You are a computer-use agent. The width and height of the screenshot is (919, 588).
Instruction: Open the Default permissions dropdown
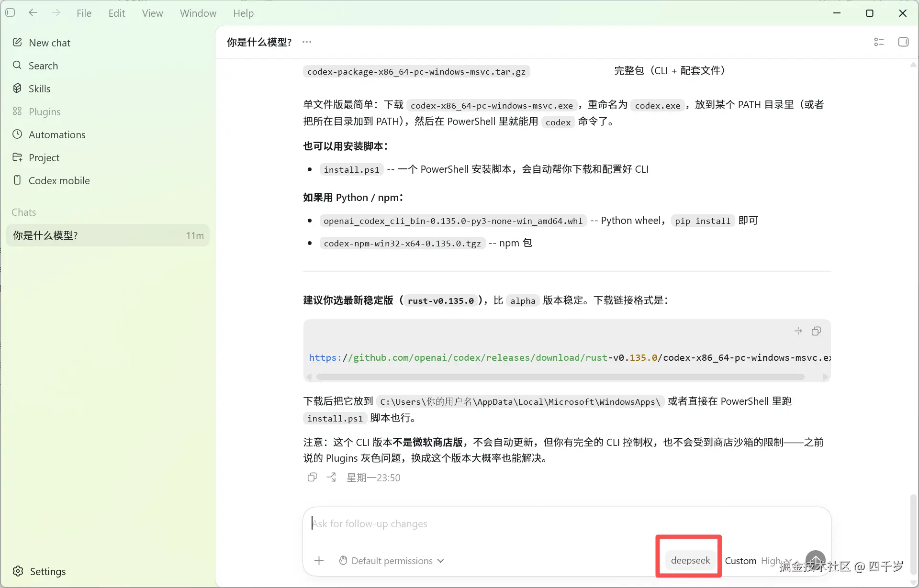tap(392, 561)
